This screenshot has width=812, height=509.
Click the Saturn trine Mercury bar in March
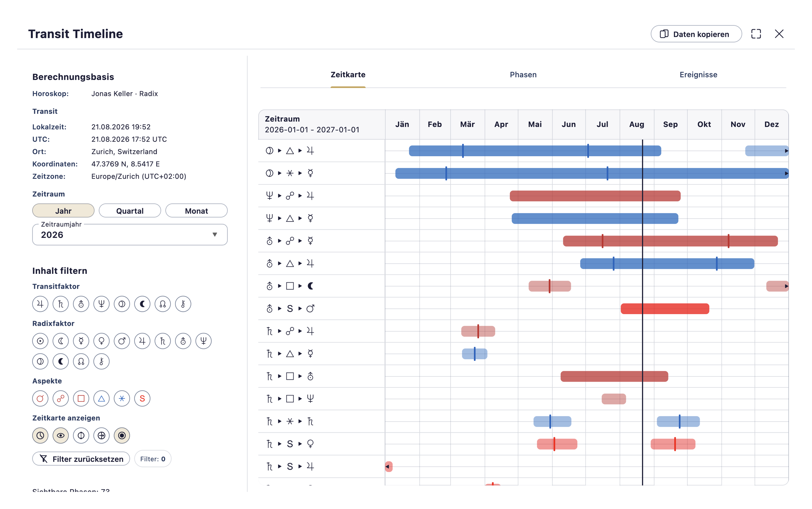475,354
